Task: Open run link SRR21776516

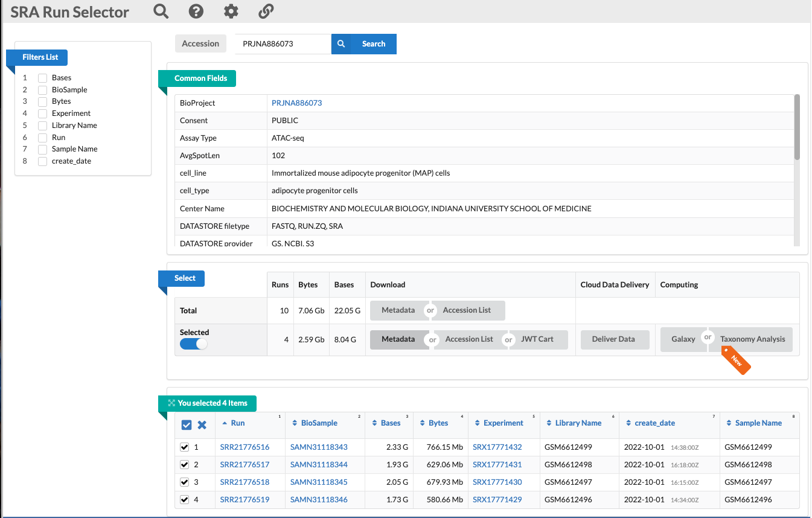Action: pos(245,447)
